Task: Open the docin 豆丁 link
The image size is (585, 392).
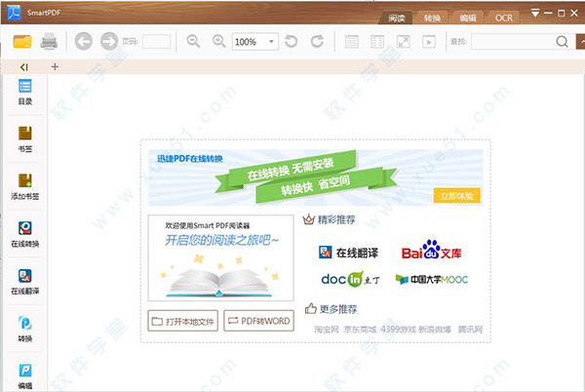Action: pyautogui.click(x=351, y=279)
